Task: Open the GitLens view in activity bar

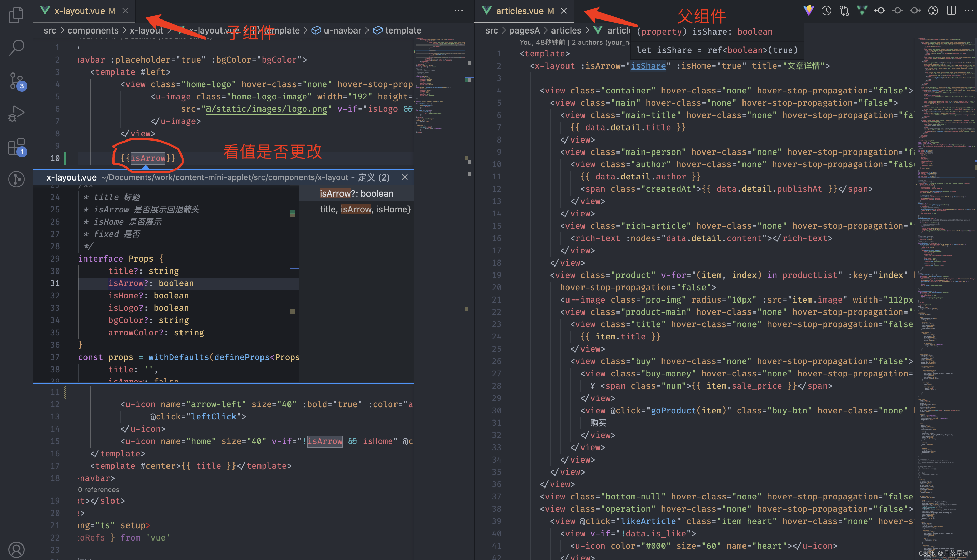Action: point(16,179)
